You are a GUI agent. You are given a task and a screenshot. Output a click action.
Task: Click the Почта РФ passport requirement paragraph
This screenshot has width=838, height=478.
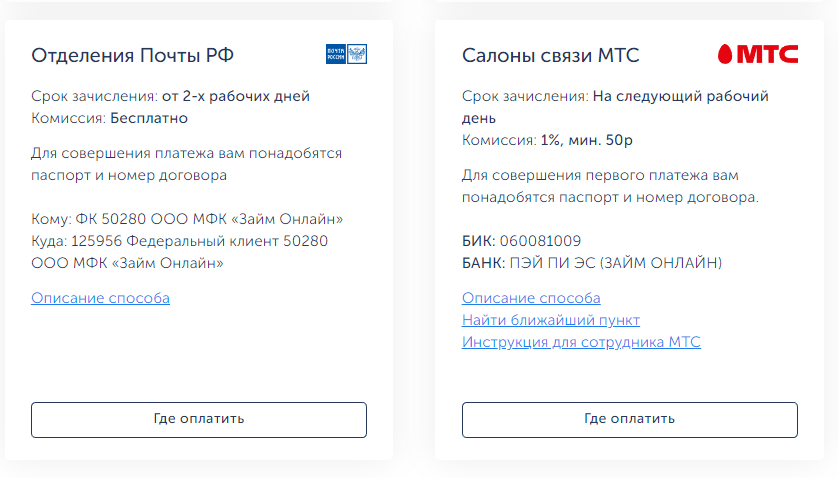(187, 164)
